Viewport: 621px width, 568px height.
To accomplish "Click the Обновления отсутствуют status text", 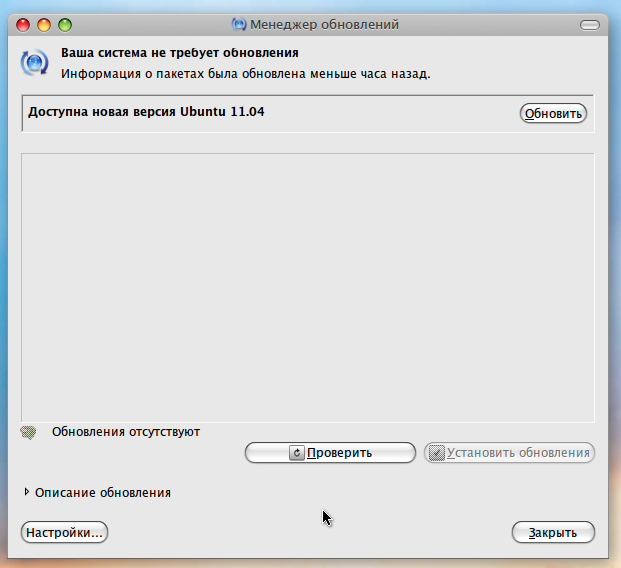I will point(126,431).
